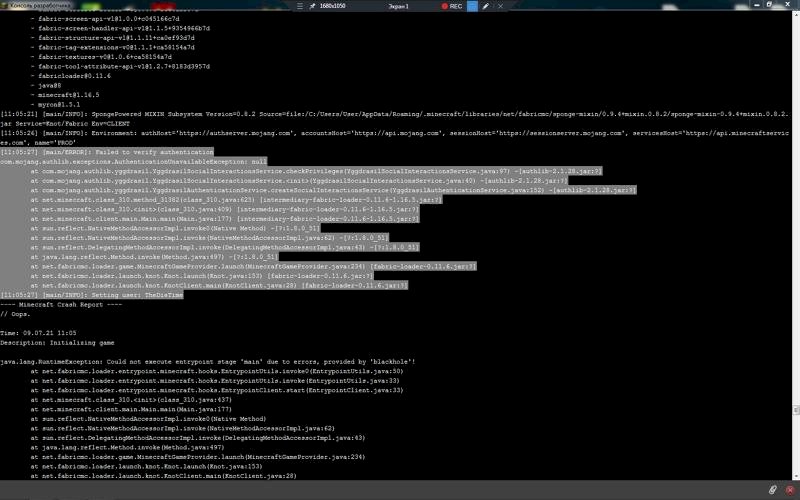The image size is (800, 500).
Task: Click the paperclip attach icon
Action: point(771,489)
